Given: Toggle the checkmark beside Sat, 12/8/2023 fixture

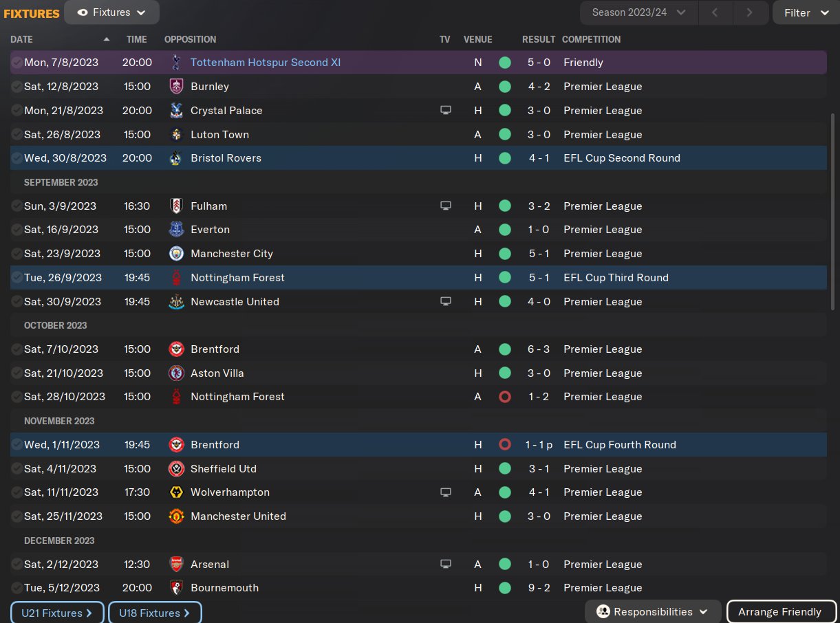Looking at the screenshot, I should pyautogui.click(x=17, y=87).
